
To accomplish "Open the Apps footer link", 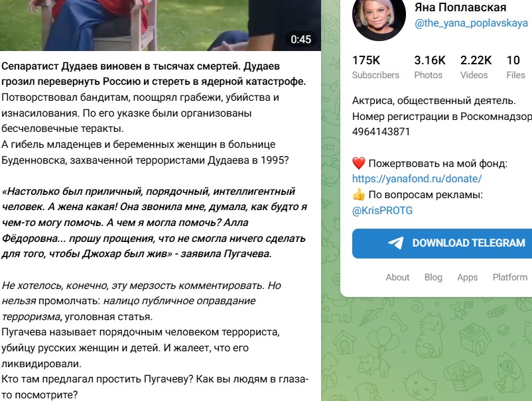I will click(x=468, y=277).
